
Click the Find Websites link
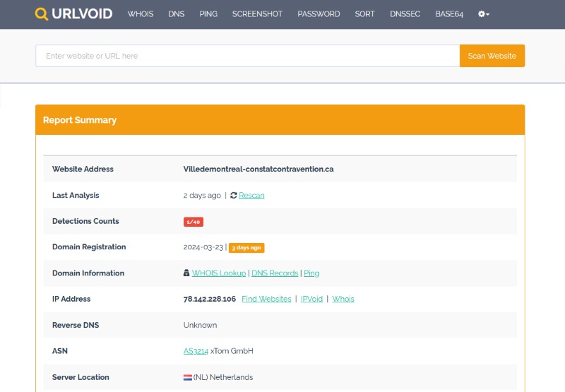266,299
